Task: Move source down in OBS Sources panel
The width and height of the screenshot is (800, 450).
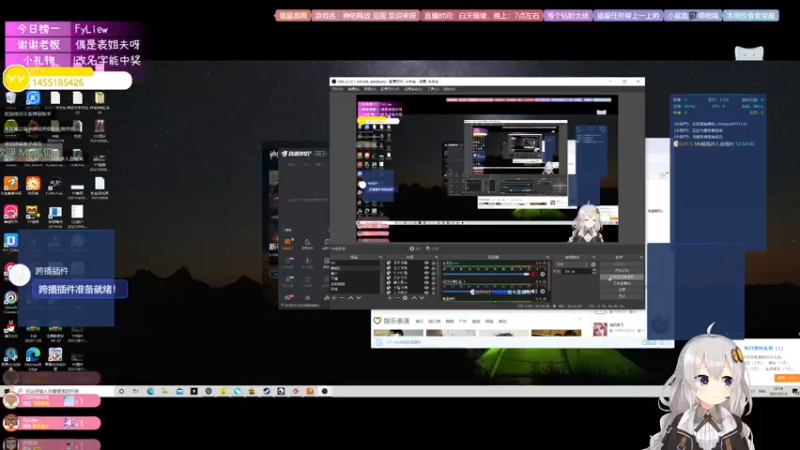Action: click(x=422, y=297)
